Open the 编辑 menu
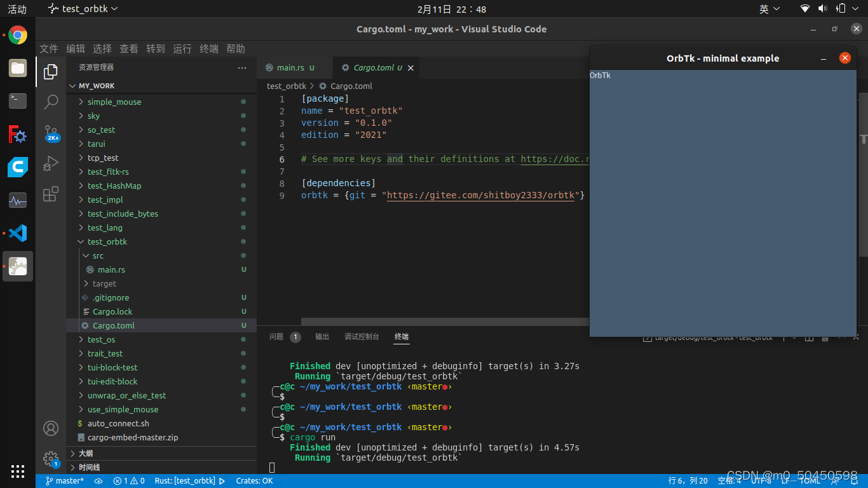This screenshot has height=488, width=868. [76, 49]
